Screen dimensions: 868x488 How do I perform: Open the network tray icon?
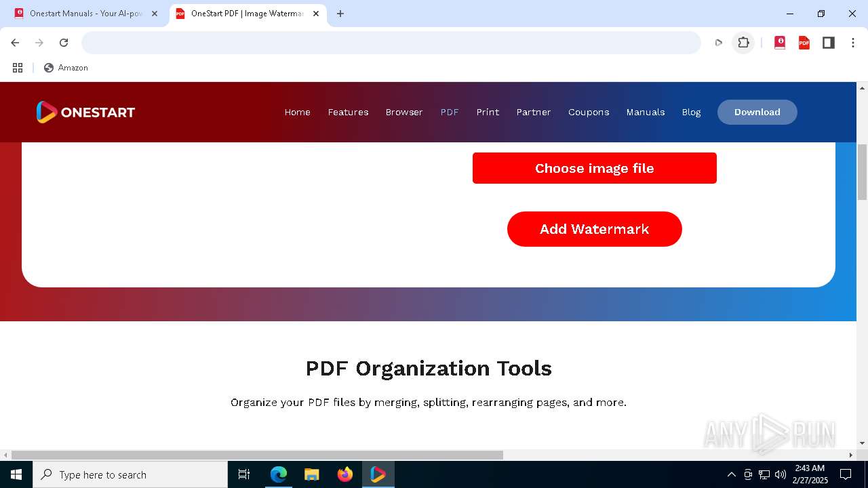(x=764, y=474)
